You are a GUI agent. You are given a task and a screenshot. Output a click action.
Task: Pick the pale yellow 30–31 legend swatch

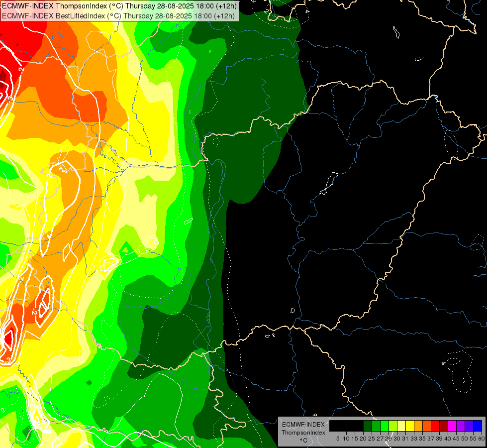pyautogui.click(x=401, y=426)
